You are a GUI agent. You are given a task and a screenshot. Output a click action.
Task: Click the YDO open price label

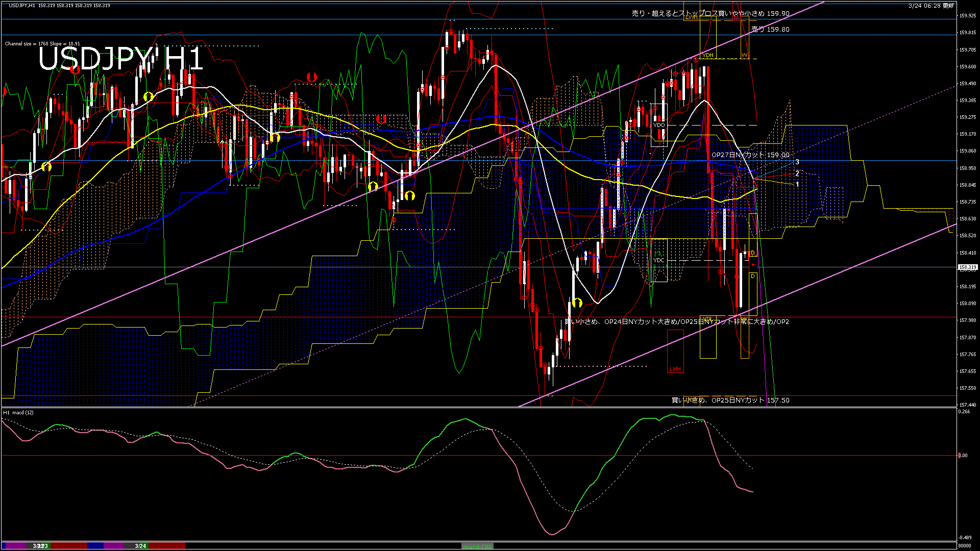pyautogui.click(x=659, y=125)
